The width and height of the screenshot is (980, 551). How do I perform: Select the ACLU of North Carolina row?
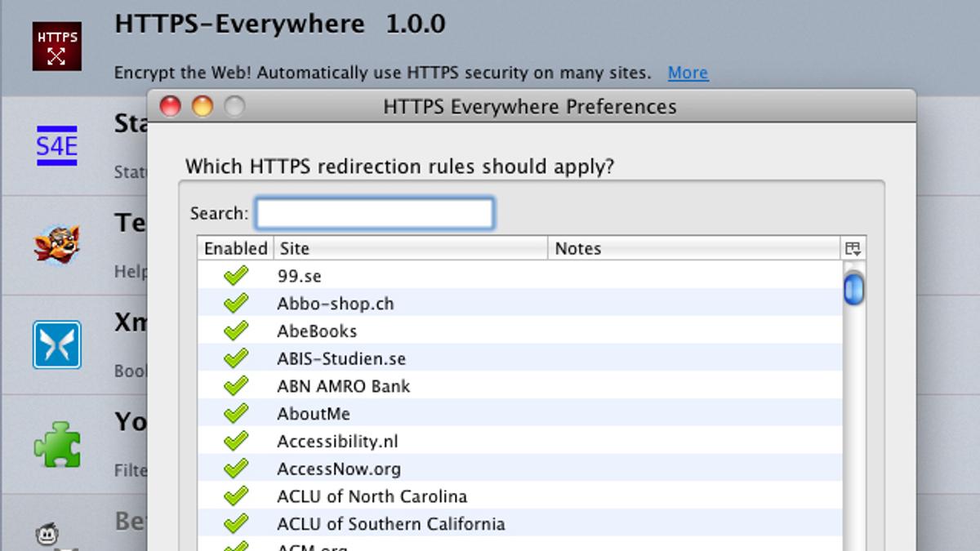(x=372, y=496)
